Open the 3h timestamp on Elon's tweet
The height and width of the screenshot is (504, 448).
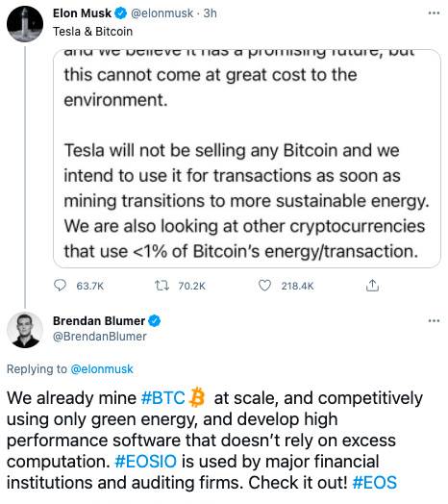point(211,13)
